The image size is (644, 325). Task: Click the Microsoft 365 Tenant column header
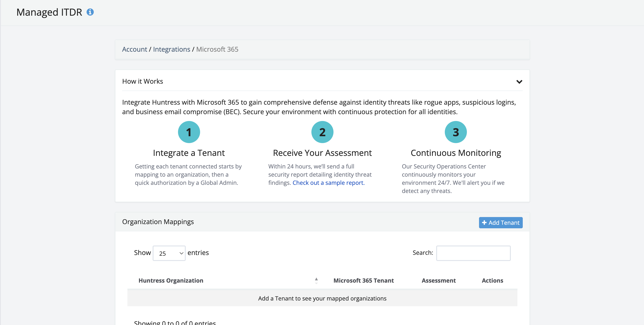[364, 280]
